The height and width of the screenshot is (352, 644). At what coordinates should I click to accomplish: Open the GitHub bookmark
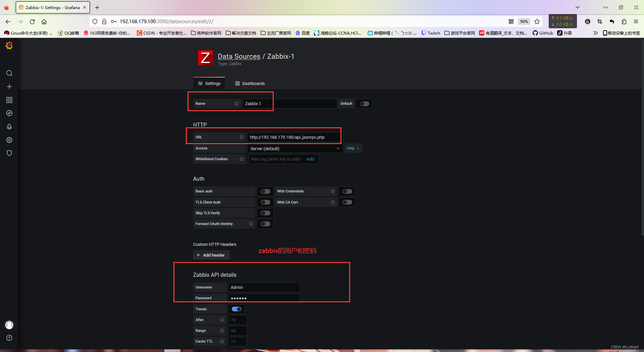[543, 33]
